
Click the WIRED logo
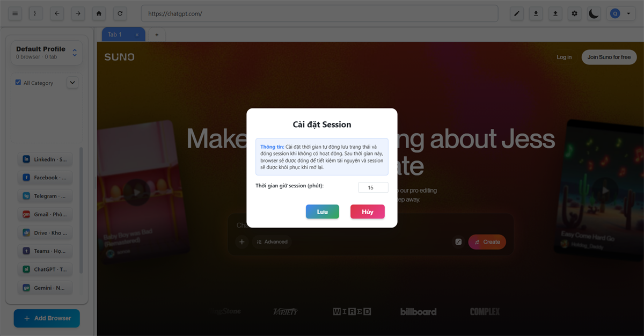[x=352, y=311]
